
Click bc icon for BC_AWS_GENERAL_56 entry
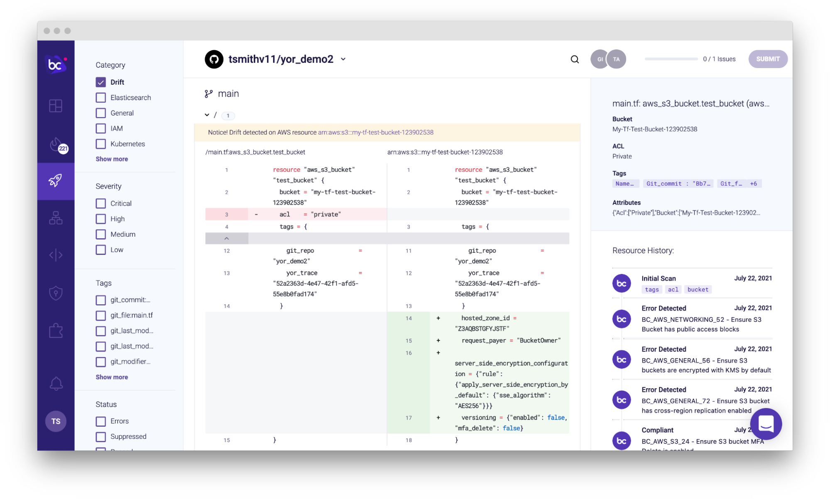(x=622, y=360)
